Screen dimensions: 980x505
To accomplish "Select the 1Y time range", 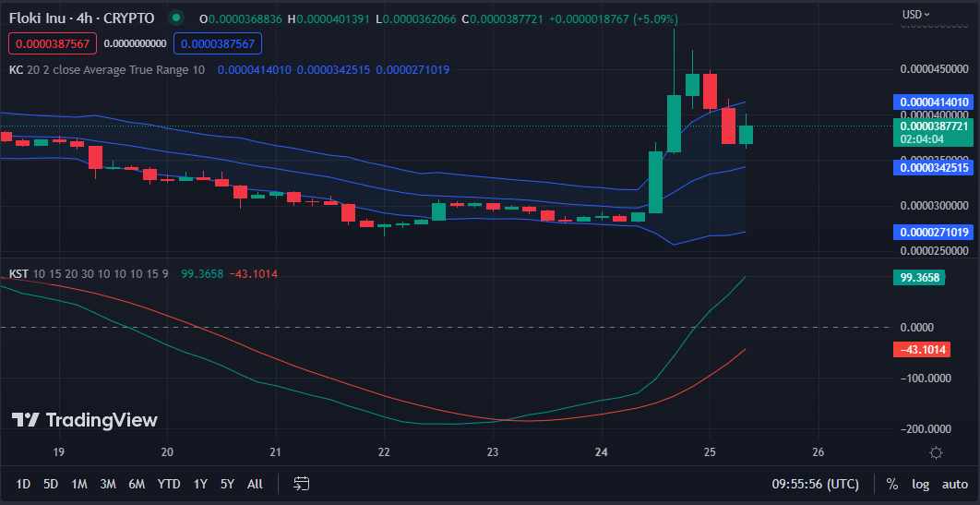I will tap(200, 484).
